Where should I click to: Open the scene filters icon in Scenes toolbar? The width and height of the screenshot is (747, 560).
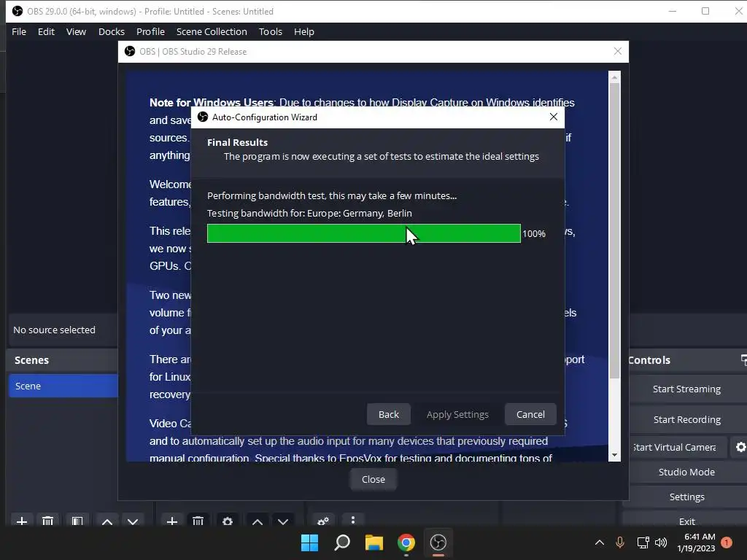pyautogui.click(x=77, y=521)
